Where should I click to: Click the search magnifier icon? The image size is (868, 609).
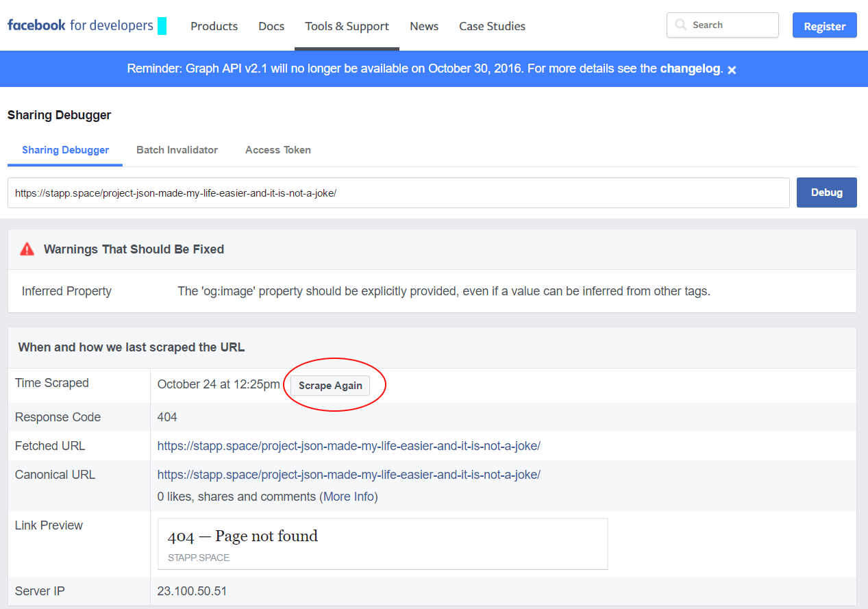click(680, 25)
